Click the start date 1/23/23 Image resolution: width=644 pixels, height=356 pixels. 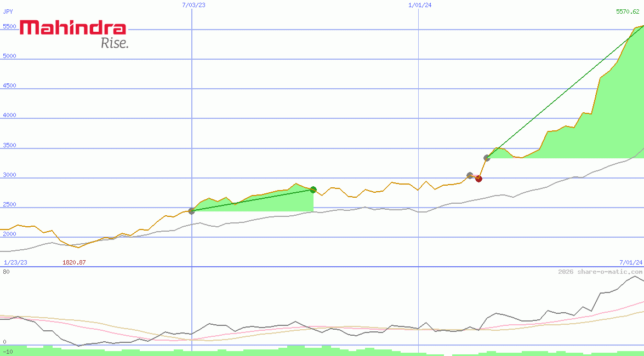[x=14, y=263]
